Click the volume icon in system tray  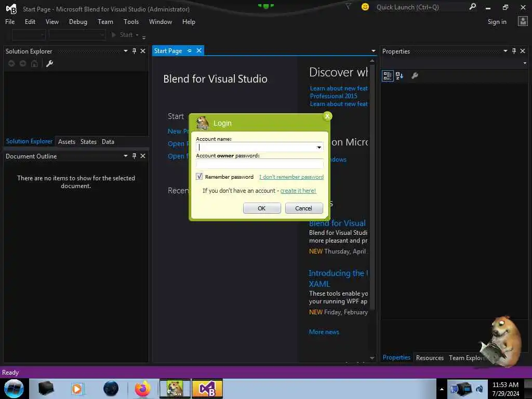480,389
